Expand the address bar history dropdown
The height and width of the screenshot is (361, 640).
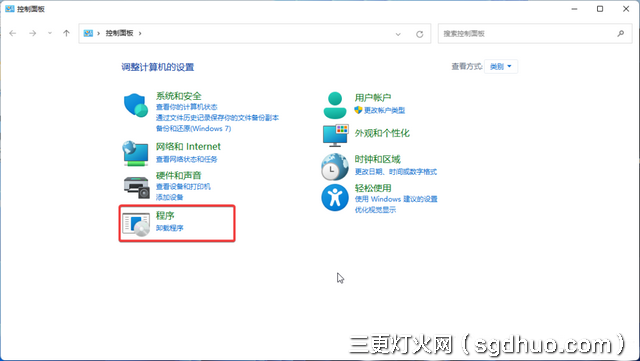398,34
